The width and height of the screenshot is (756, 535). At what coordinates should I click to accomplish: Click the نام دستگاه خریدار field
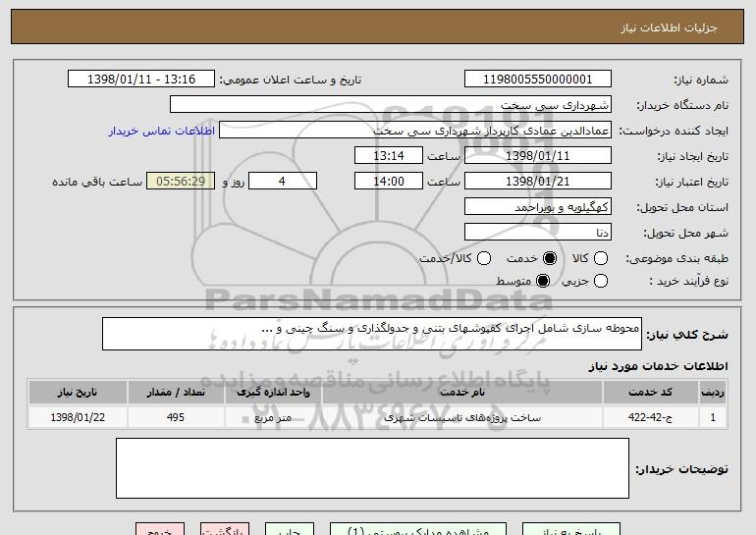(x=391, y=105)
